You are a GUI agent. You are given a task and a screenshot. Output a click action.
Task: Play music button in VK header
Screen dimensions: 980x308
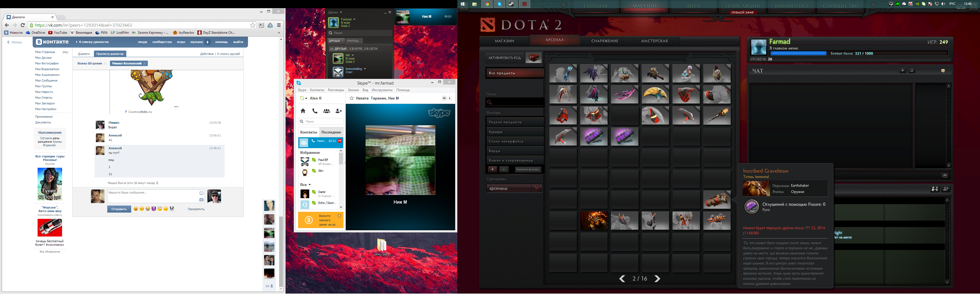(x=208, y=42)
